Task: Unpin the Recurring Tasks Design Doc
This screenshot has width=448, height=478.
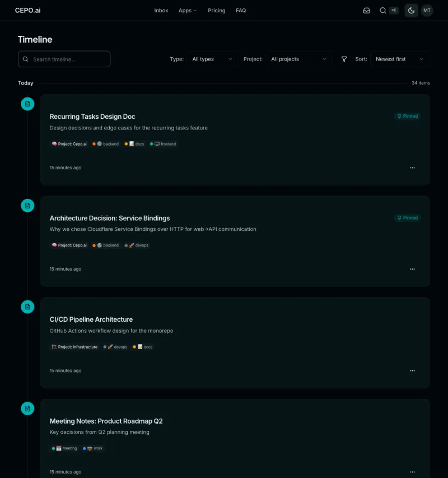Action: (x=407, y=116)
